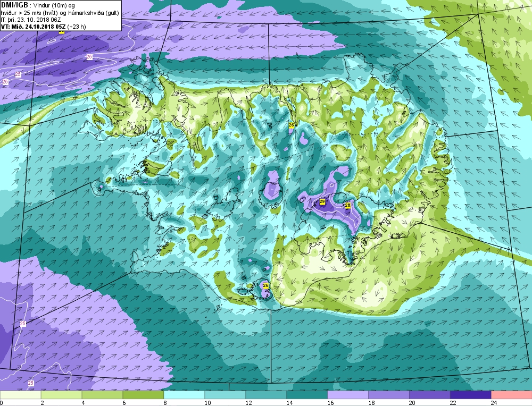Click the legend scale value 22
Image resolution: width=532 pixels, height=406 pixels.
[453, 403]
